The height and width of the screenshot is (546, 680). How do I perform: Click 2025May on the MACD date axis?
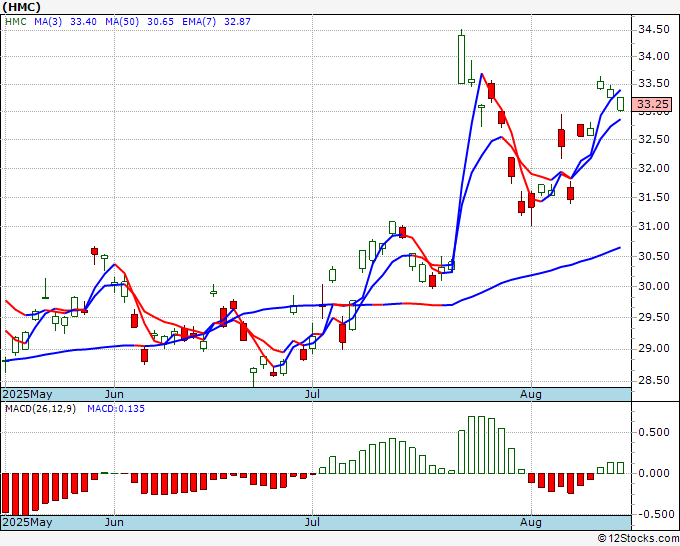27,522
